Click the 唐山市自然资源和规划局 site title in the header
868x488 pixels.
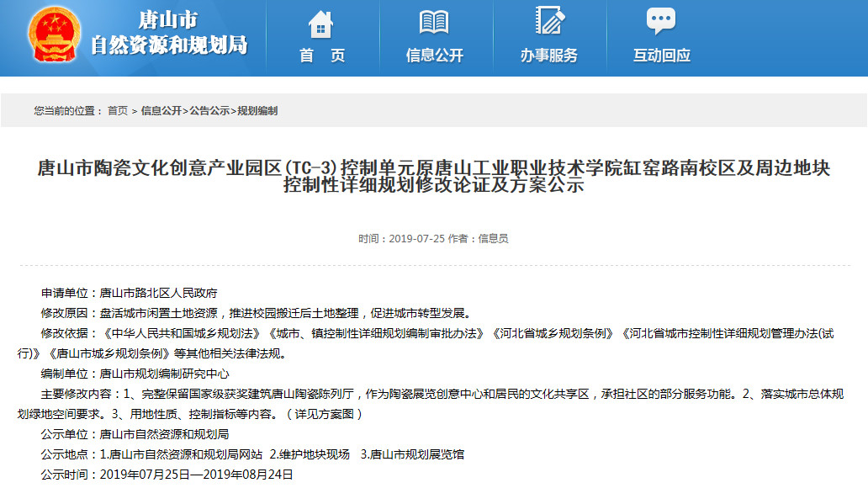tap(168, 34)
